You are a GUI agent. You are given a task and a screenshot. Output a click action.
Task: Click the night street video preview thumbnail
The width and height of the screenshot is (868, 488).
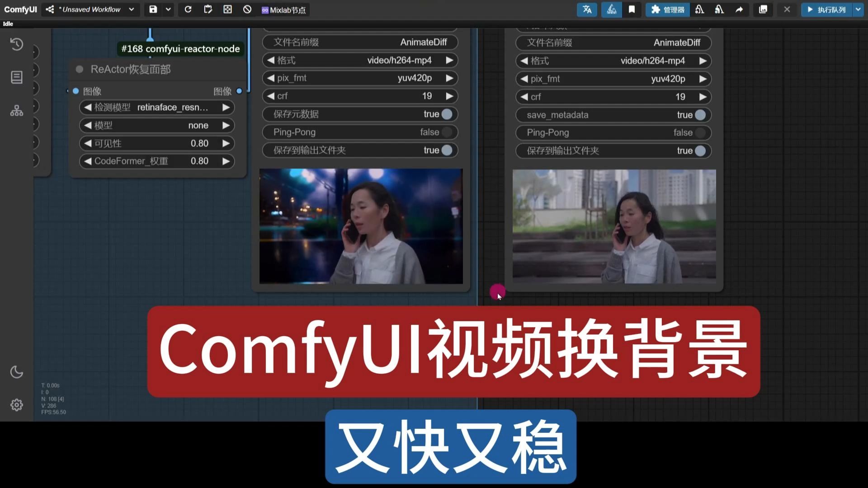361,226
